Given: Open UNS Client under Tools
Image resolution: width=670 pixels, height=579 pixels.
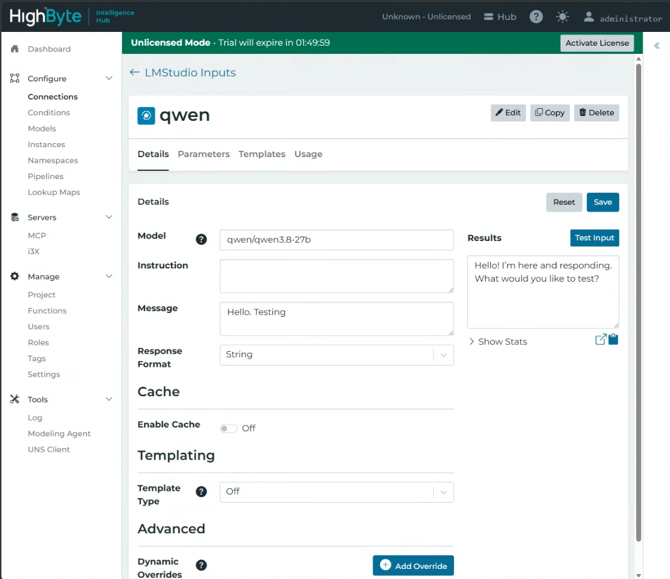Looking at the screenshot, I should [x=48, y=449].
